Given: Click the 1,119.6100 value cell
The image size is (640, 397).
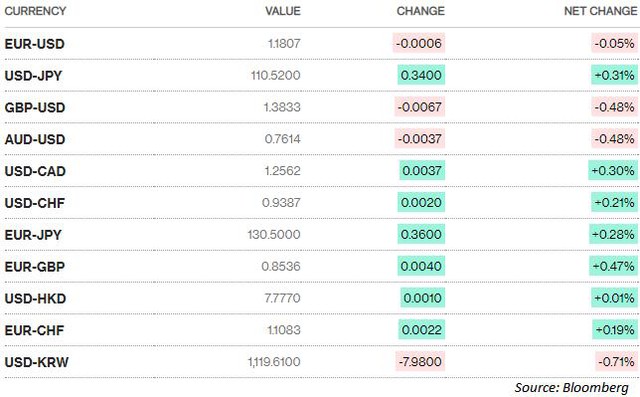Looking at the screenshot, I should coord(274,362).
